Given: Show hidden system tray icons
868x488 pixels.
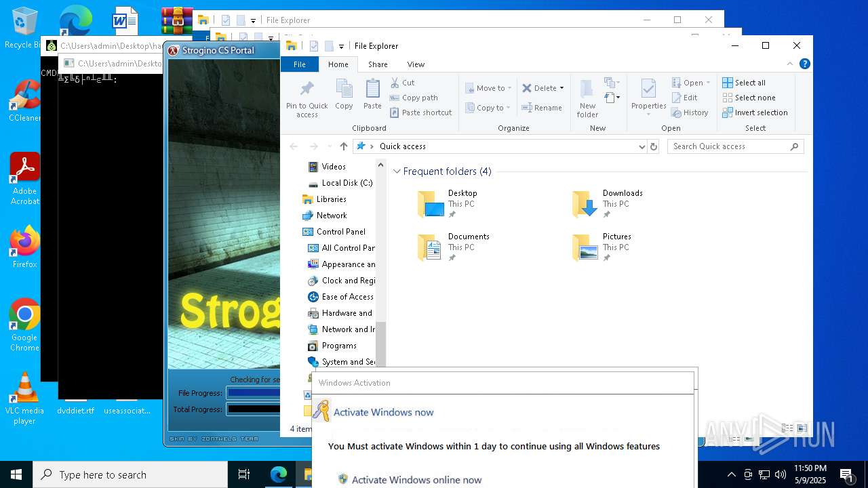Looking at the screenshot, I should pyautogui.click(x=731, y=474).
